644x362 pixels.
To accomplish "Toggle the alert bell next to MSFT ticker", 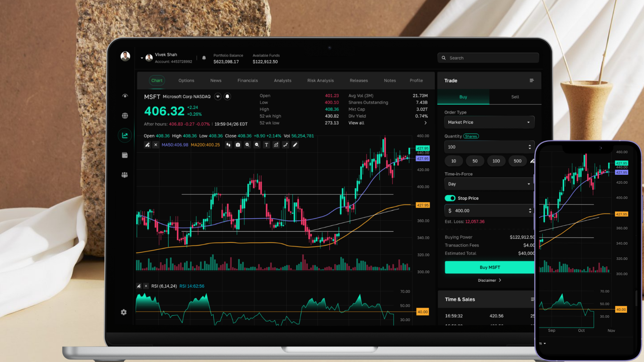I will pyautogui.click(x=227, y=97).
